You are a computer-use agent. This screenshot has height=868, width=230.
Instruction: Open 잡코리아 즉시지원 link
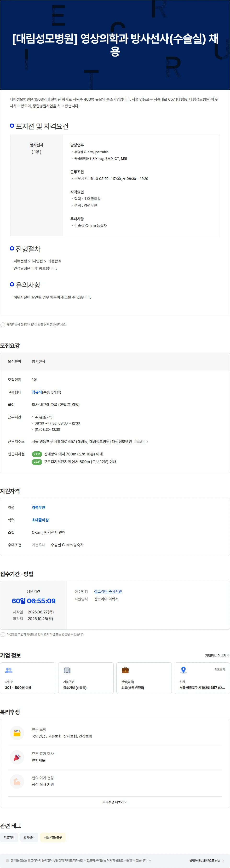pyautogui.click(x=108, y=591)
